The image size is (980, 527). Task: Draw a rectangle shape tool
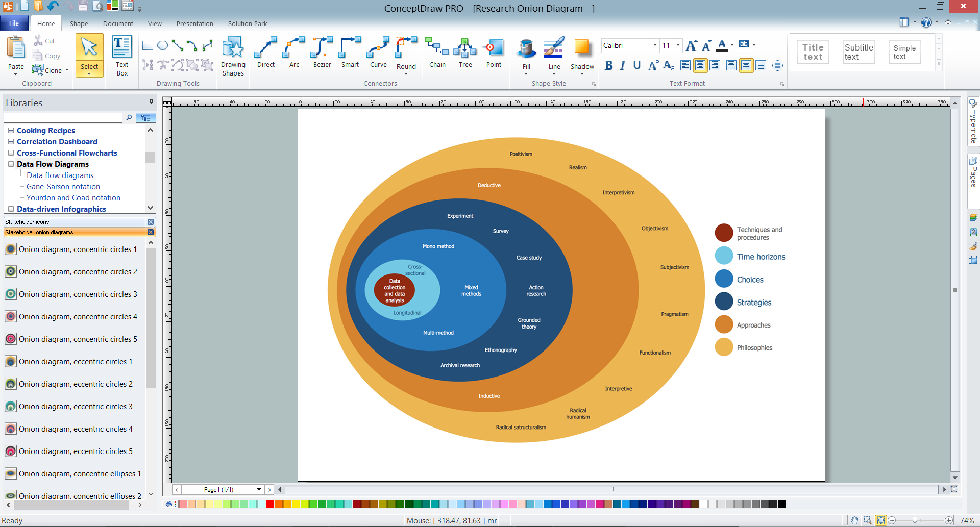(x=148, y=46)
